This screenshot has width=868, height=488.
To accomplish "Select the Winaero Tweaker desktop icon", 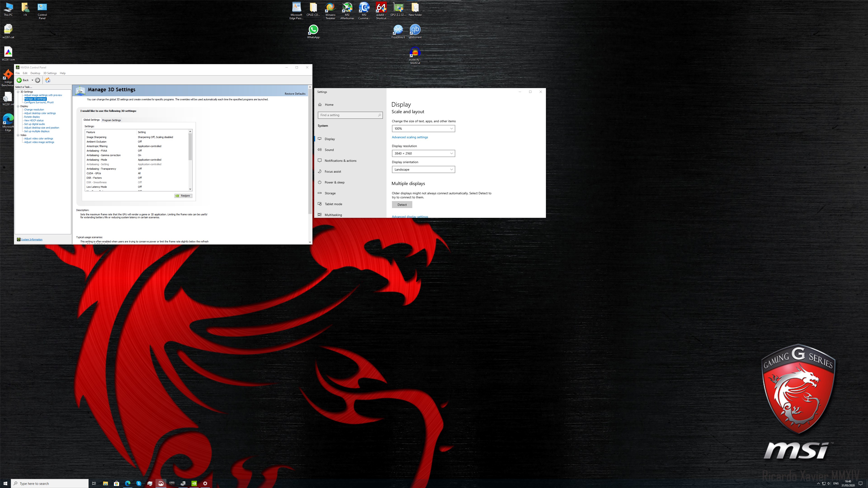I will tap(330, 11).
